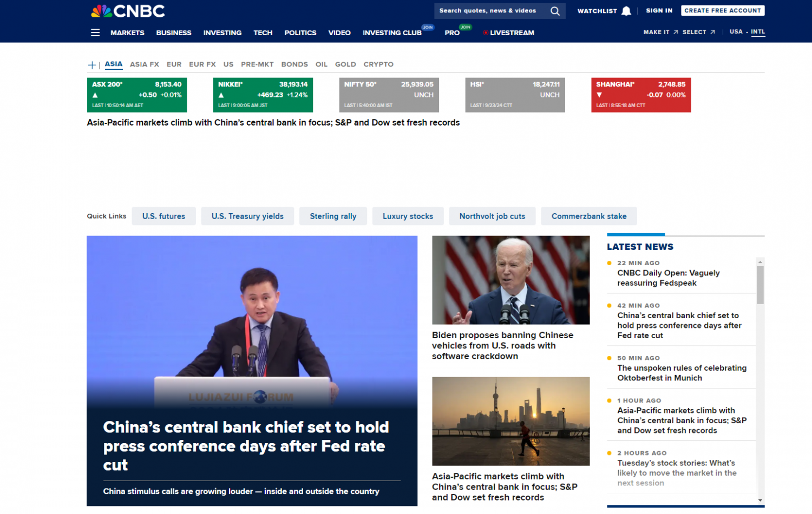Screen dimensions: 812x514
Task: Open the NIKKEI quote card
Action: [x=263, y=95]
